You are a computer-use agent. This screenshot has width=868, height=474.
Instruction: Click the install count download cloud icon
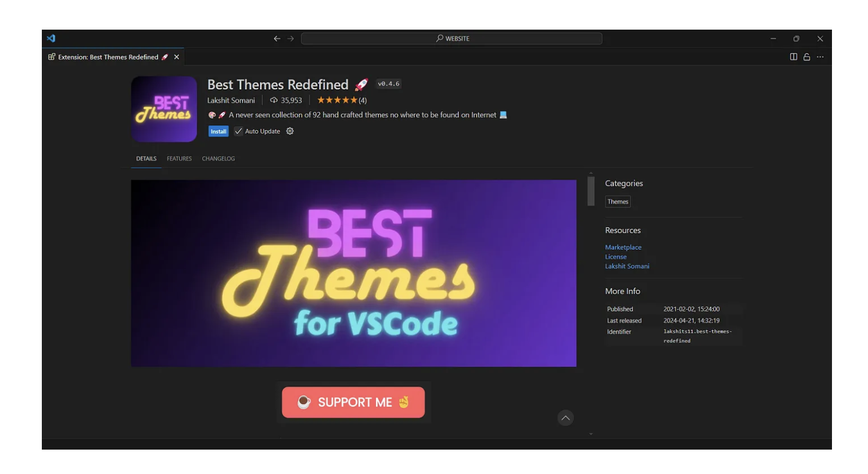point(274,100)
